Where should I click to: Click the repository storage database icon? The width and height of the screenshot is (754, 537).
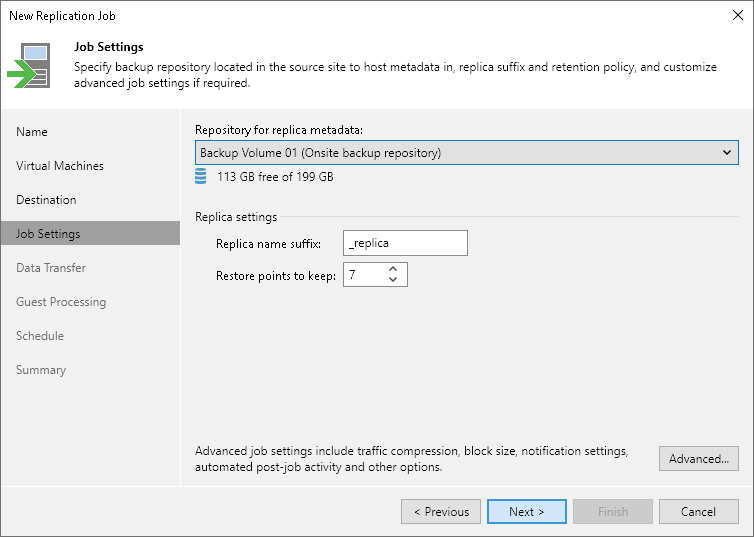pos(201,176)
